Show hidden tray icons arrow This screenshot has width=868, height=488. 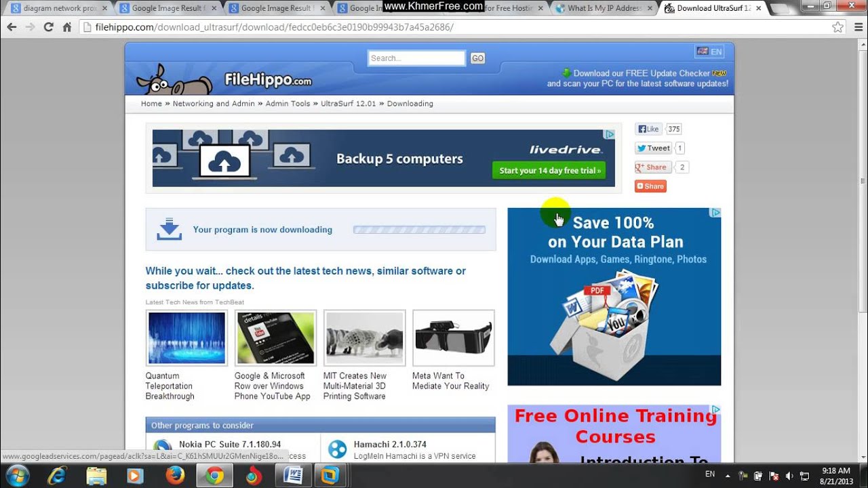(728, 476)
